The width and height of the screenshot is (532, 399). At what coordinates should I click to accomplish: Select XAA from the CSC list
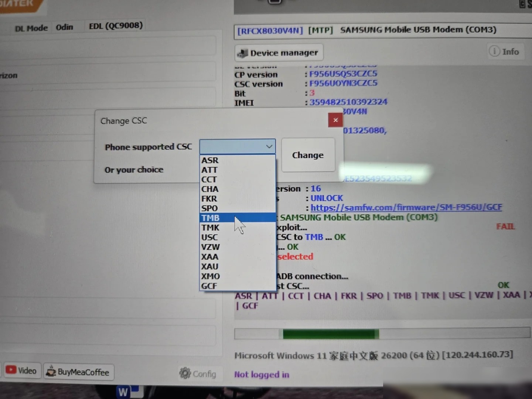click(238, 257)
